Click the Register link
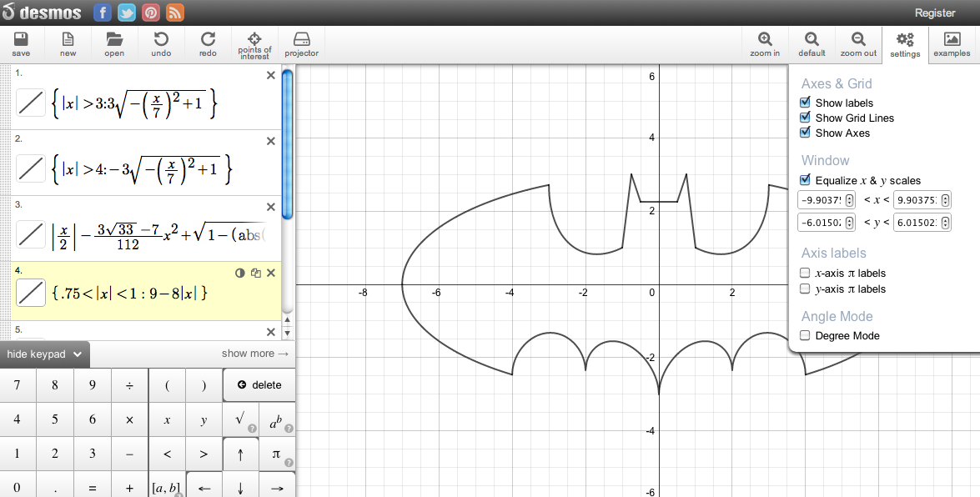This screenshot has height=497, width=980. [x=934, y=13]
